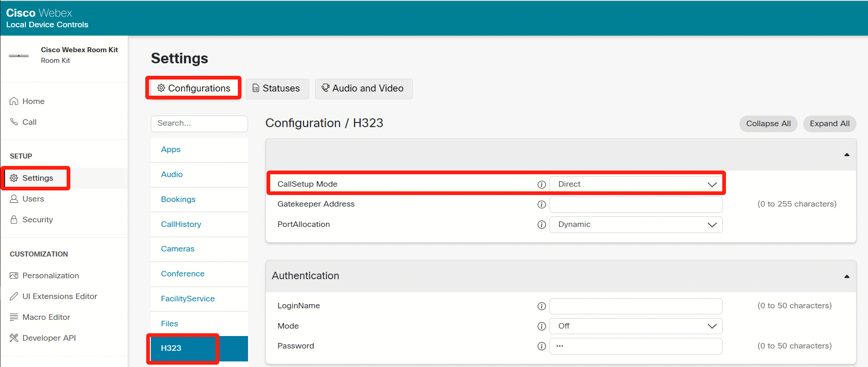Switch to the Audio and Video tab
868x367 pixels.
click(364, 88)
